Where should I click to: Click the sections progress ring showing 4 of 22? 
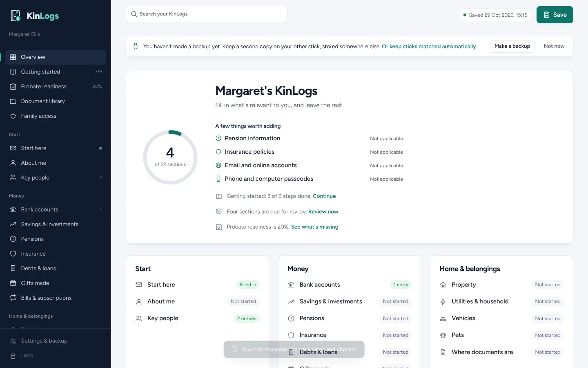coord(170,157)
